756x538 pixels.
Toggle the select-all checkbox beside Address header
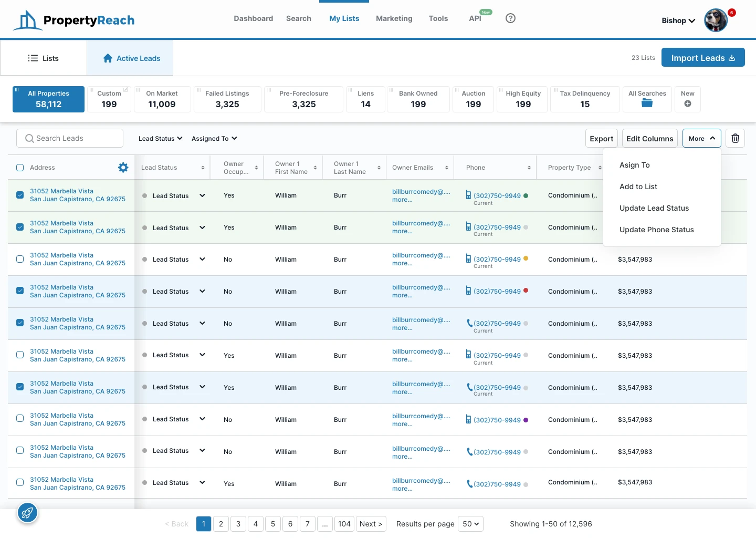20,168
